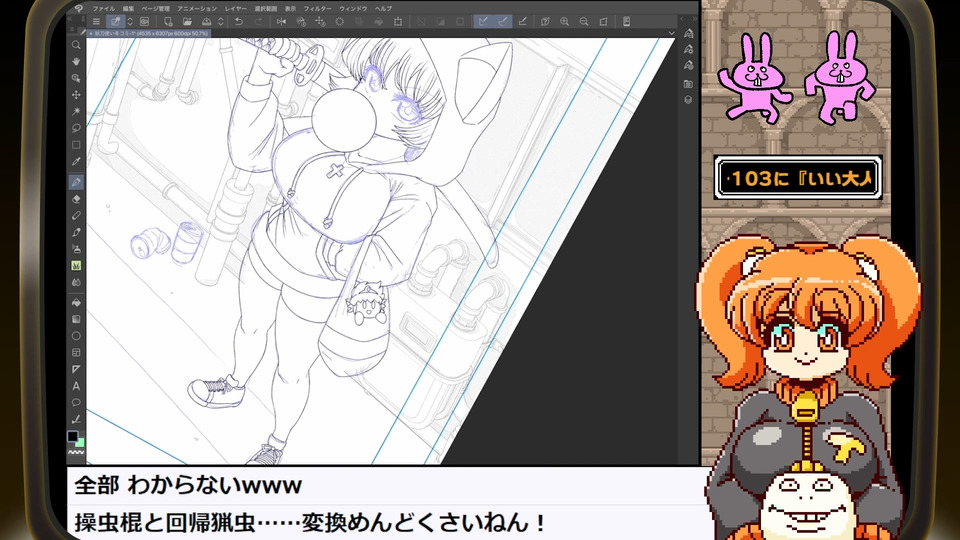Select the Brush tool
Screen dimensions: 960x540
tap(76, 232)
